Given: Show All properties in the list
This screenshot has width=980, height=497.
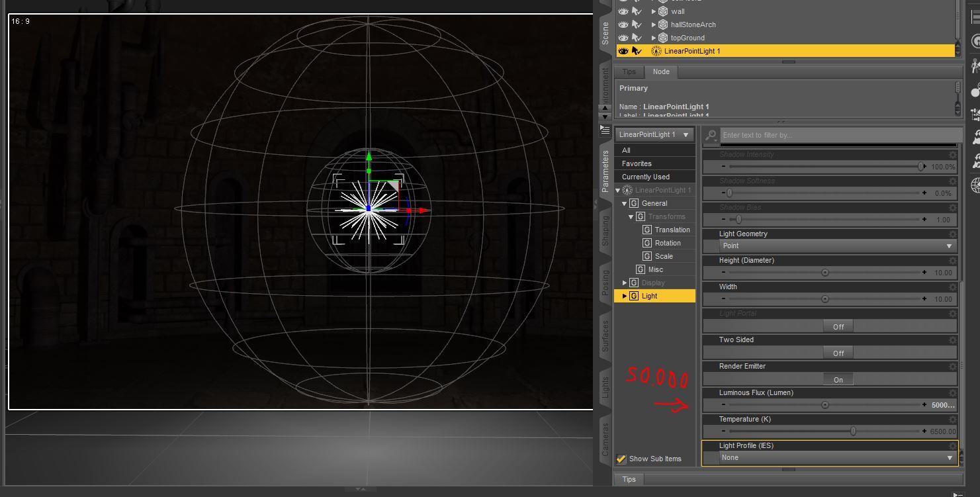Looking at the screenshot, I should (655, 150).
